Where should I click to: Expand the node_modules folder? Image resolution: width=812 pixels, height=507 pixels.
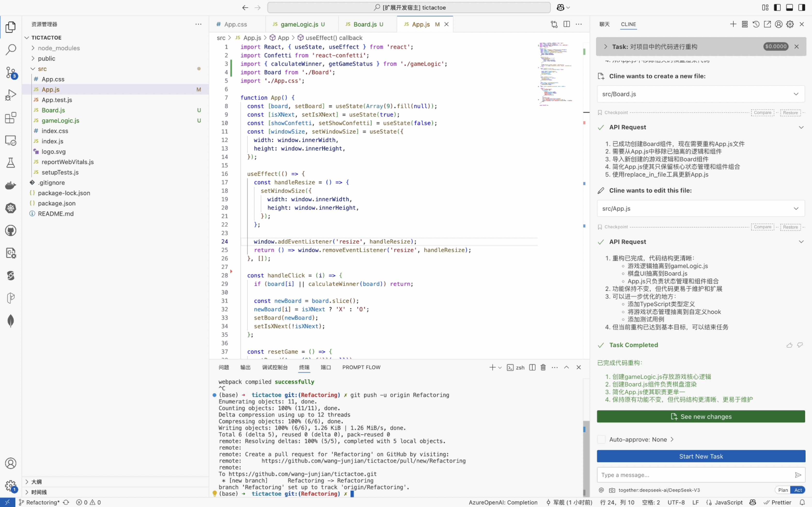click(59, 48)
